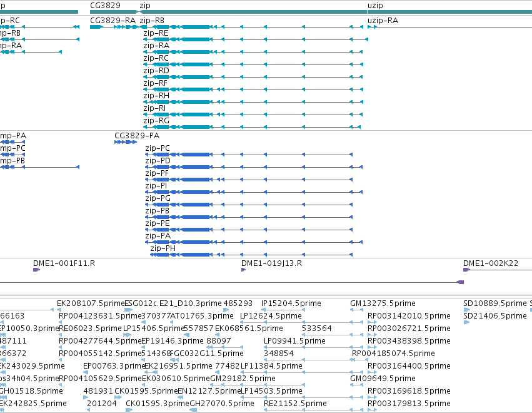Click the zip-RG transcript label
Viewport: 532px width, 413px height.
tap(156, 121)
